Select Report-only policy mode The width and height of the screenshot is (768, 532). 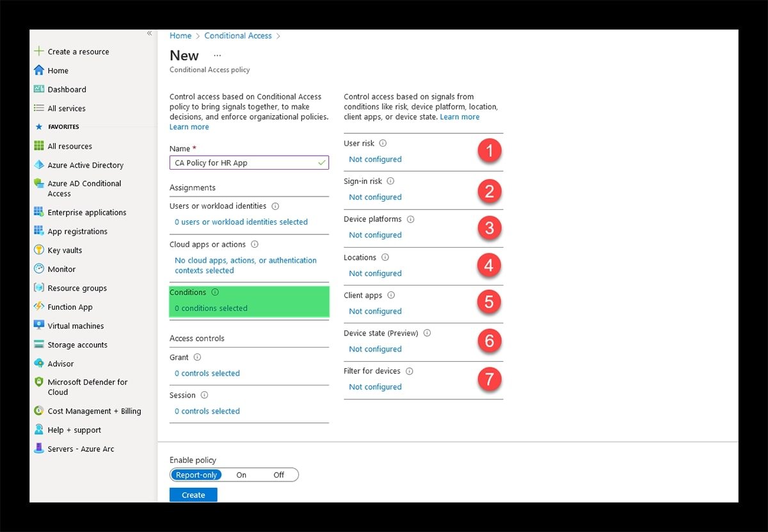coord(197,475)
